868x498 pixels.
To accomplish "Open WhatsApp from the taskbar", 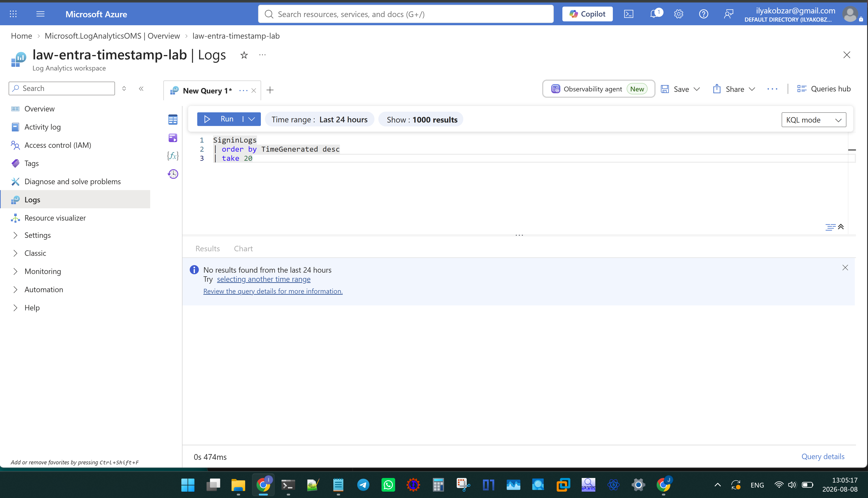I will click(x=388, y=485).
